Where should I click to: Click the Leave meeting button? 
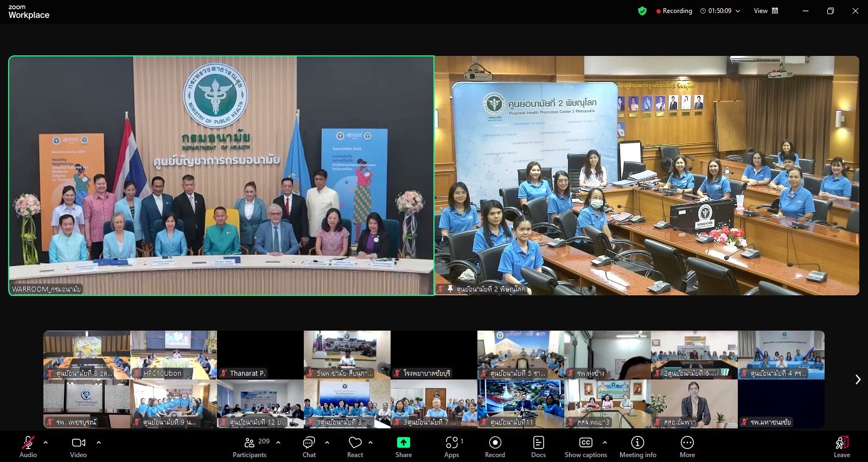pos(842,447)
